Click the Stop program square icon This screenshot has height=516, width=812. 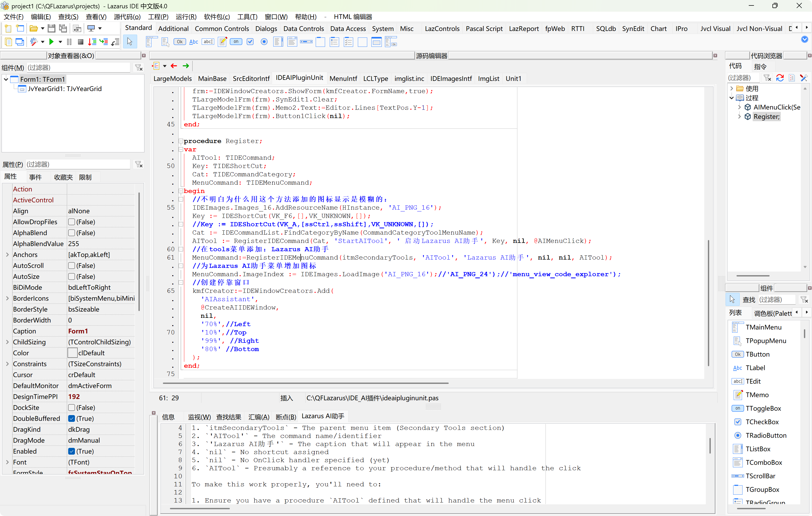tap(80, 42)
